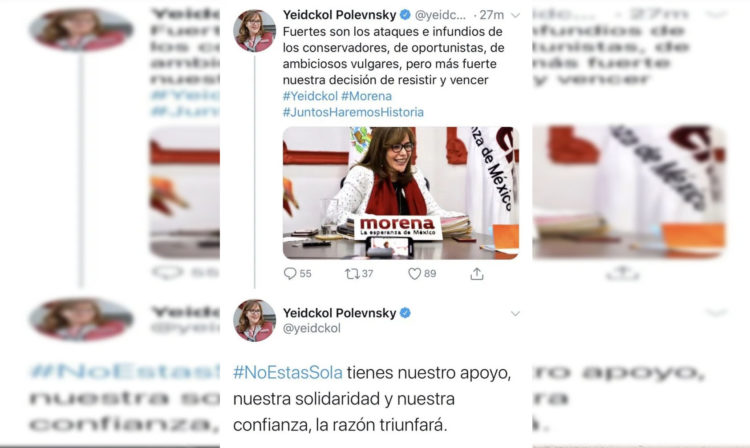Click the @yeidckol handle in the second tweet
Screen dimensions: 750x448
coord(312,328)
